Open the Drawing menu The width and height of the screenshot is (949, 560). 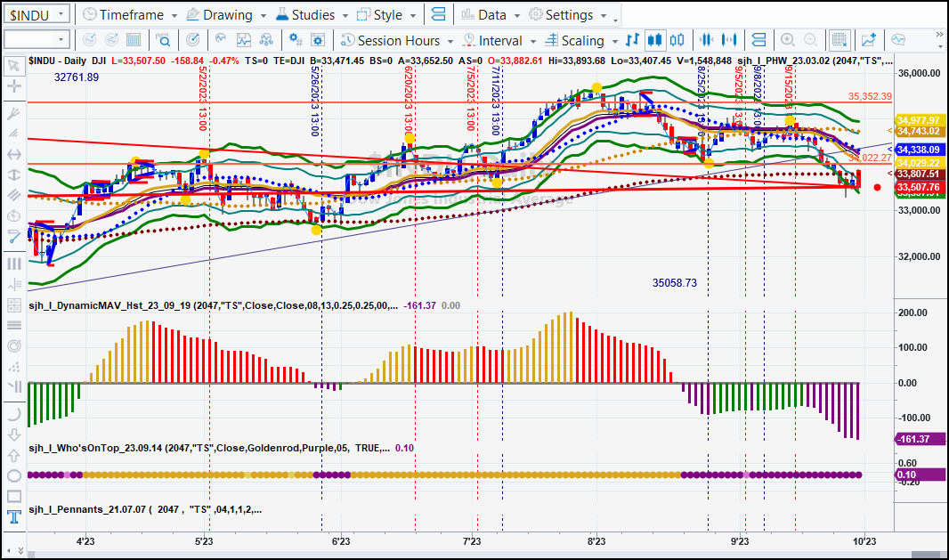coord(220,14)
